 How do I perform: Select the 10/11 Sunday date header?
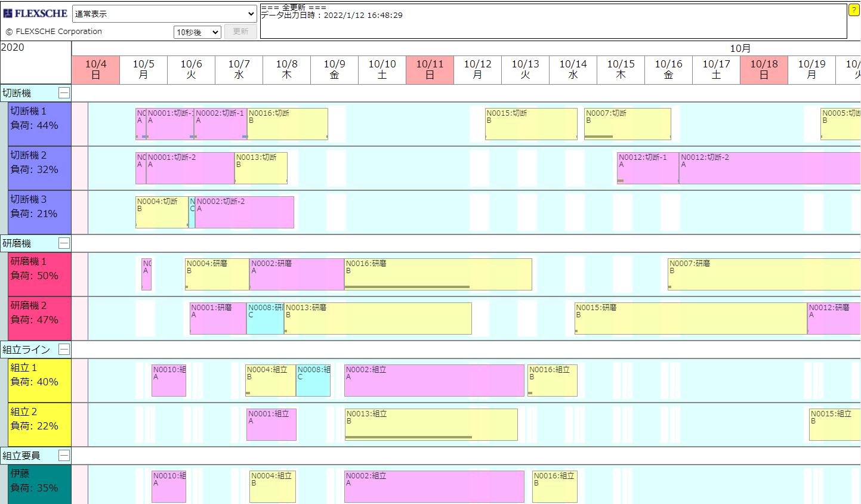click(x=430, y=70)
